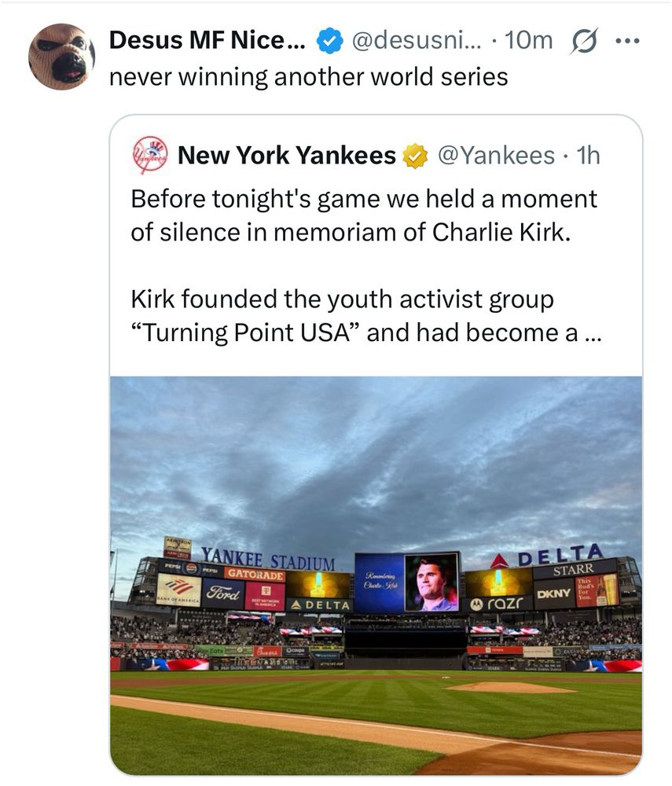672x786 pixels.
Task: Click "never winning another world series" tweet text
Action: point(309,77)
